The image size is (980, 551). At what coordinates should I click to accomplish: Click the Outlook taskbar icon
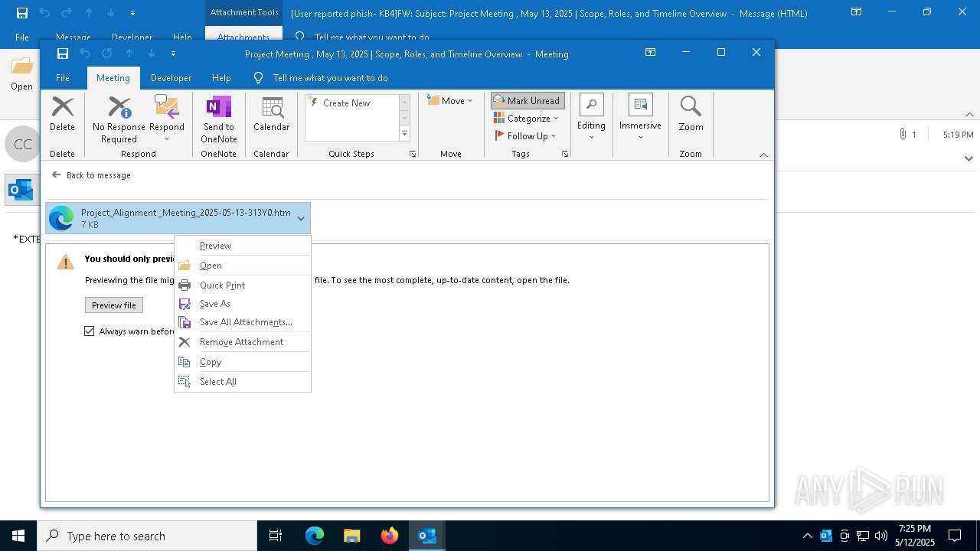point(427,536)
